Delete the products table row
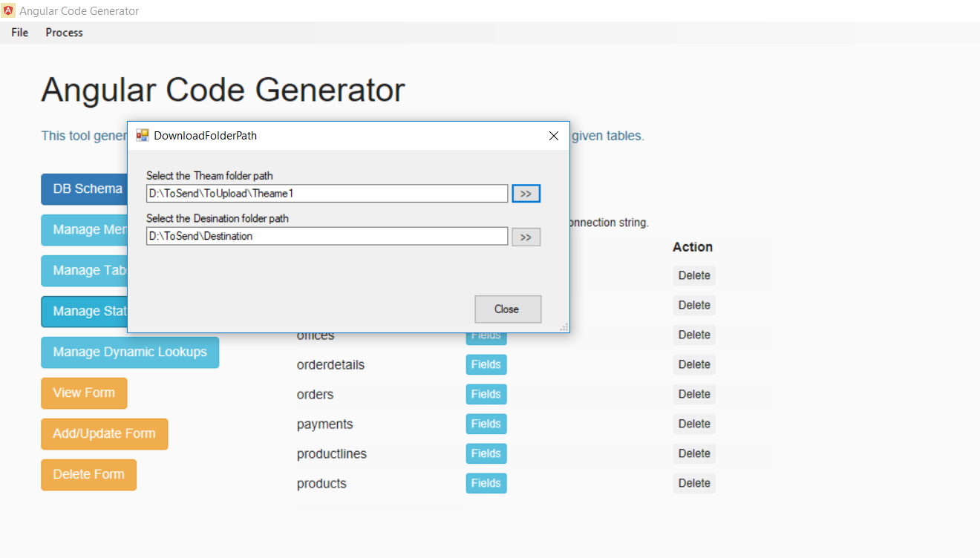This screenshot has height=558, width=980. [x=694, y=483]
